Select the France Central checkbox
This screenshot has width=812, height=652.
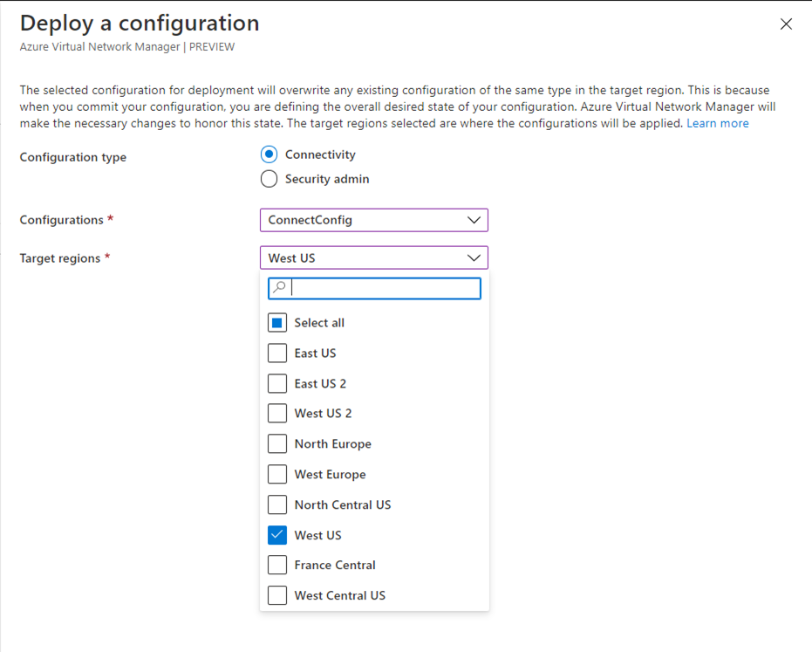(277, 566)
